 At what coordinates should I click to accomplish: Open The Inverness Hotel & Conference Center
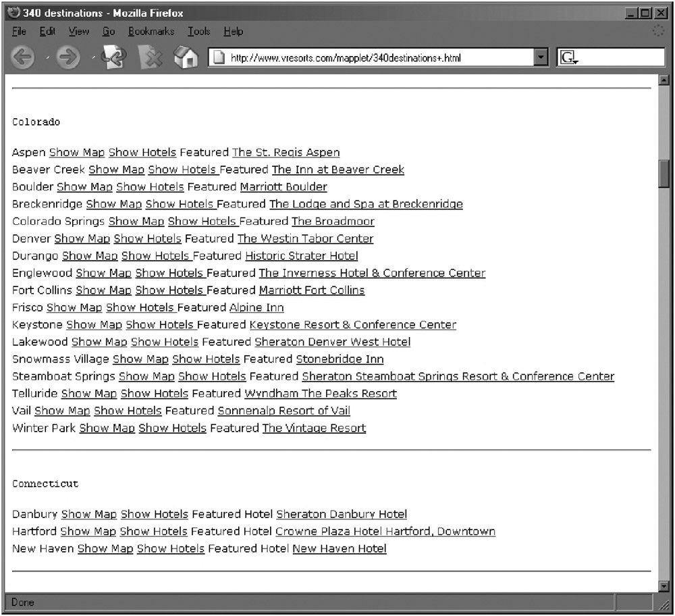[373, 273]
